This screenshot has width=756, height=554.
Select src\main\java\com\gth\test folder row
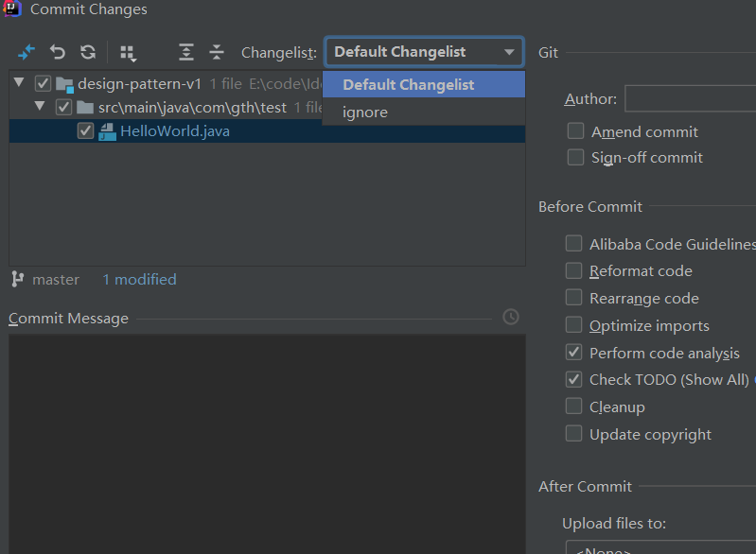(166, 107)
